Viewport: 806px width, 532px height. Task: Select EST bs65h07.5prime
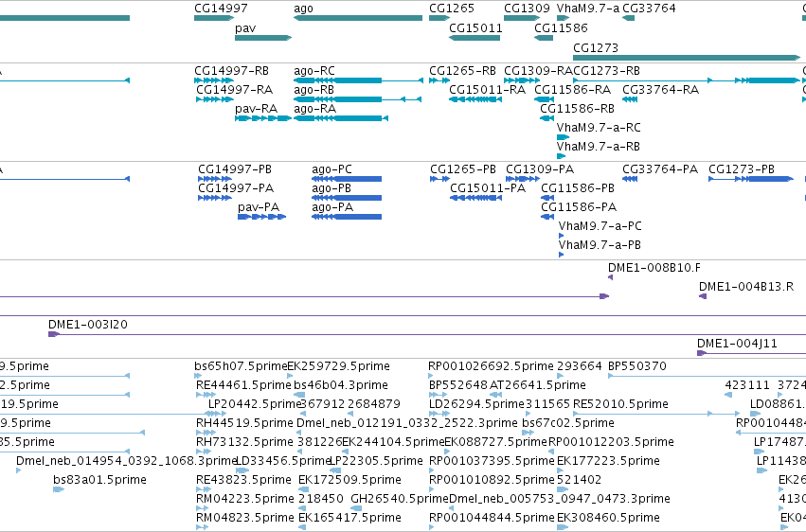pos(240,366)
